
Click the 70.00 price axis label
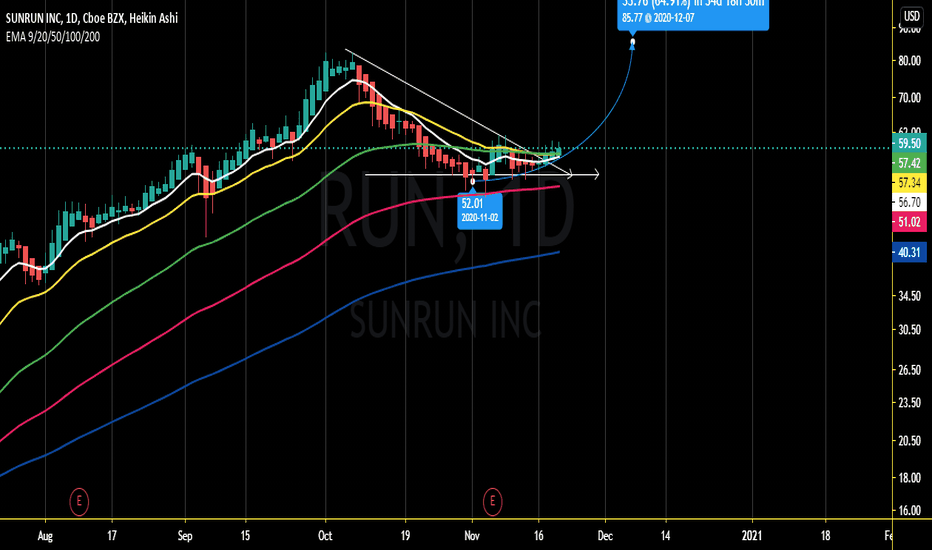pos(909,98)
